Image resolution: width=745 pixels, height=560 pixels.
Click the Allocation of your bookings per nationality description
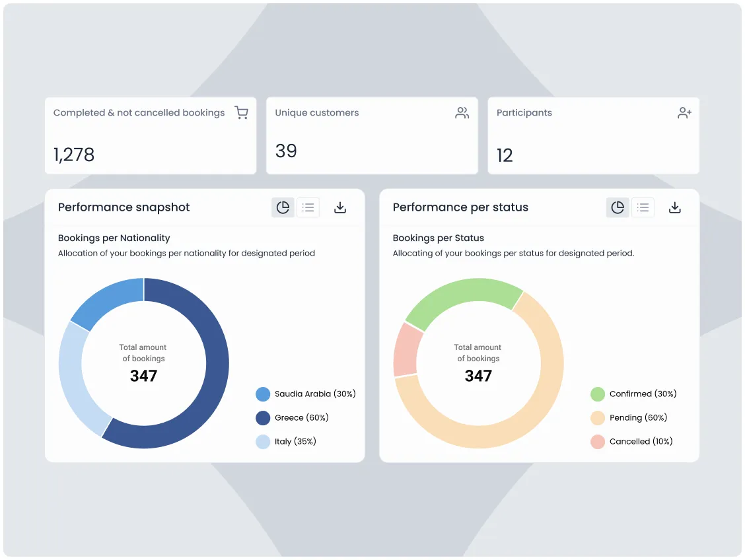[186, 253]
